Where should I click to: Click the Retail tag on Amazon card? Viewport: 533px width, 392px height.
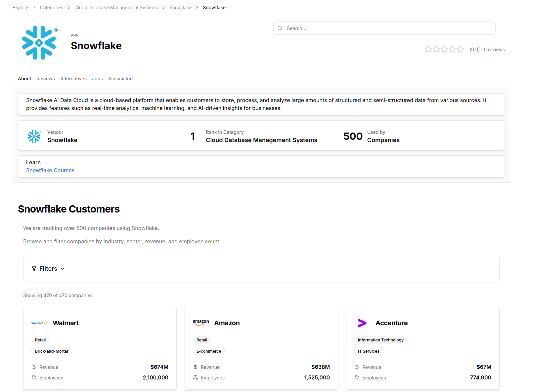[202, 340]
